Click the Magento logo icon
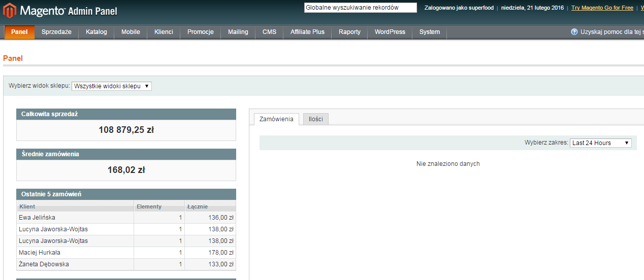This screenshot has width=644, height=280. pos(10,10)
